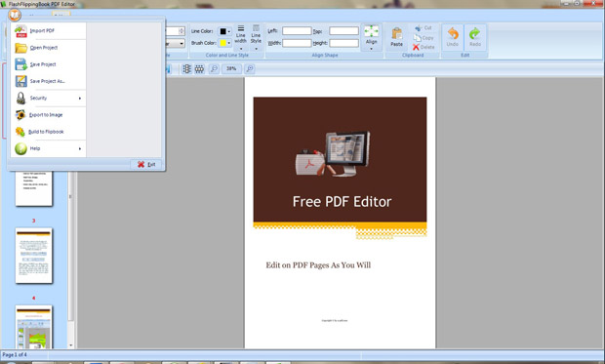Click the Left position input field
Screen dimensions: 605x364
tap(297, 31)
